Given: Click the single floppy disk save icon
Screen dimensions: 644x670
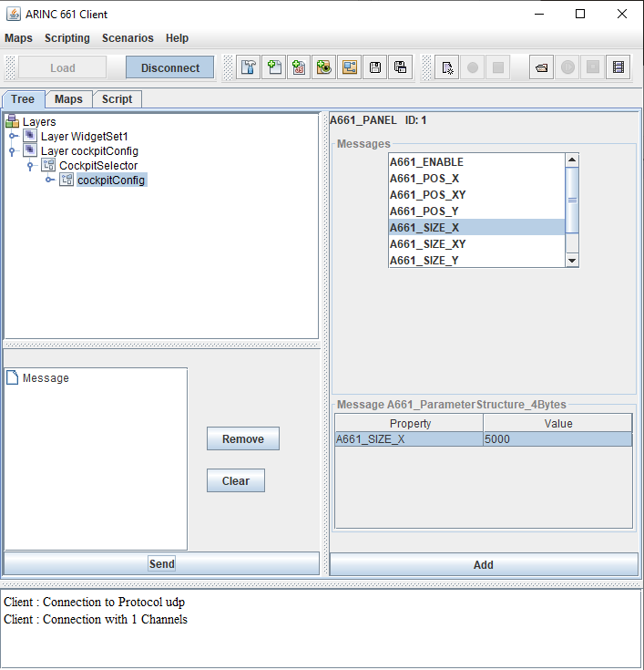Looking at the screenshot, I should click(374, 67).
